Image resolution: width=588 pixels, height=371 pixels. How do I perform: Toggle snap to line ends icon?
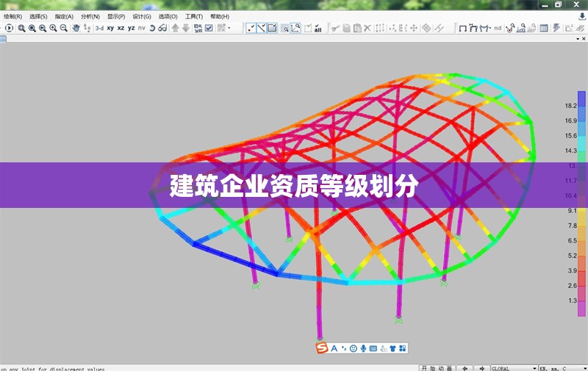tap(262, 28)
